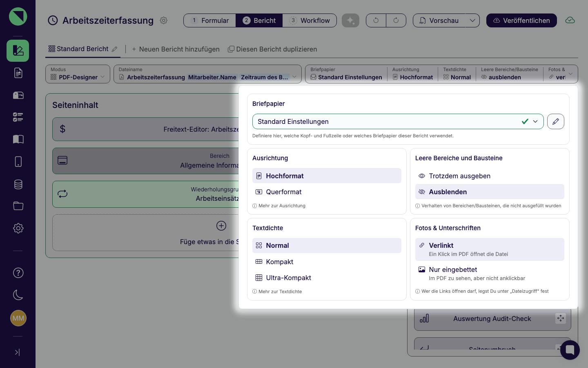The height and width of the screenshot is (368, 588).
Task: Open the folder sidebar icon
Action: (18, 206)
